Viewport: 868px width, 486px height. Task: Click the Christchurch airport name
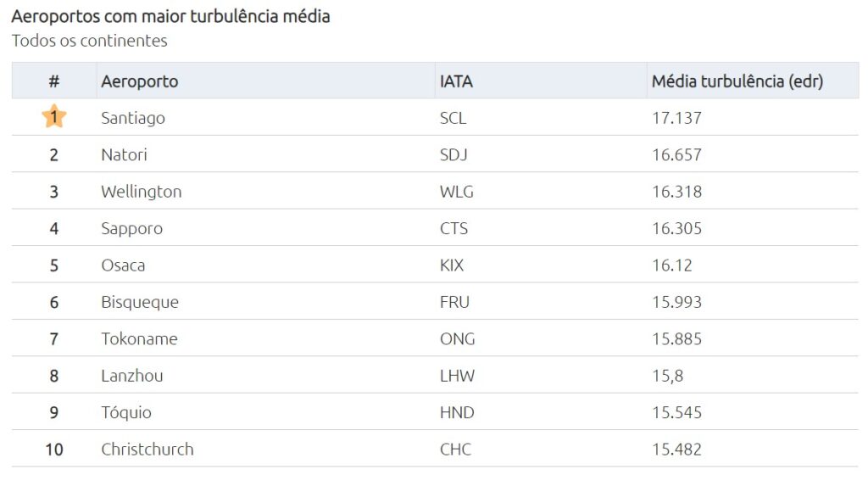[x=147, y=450]
